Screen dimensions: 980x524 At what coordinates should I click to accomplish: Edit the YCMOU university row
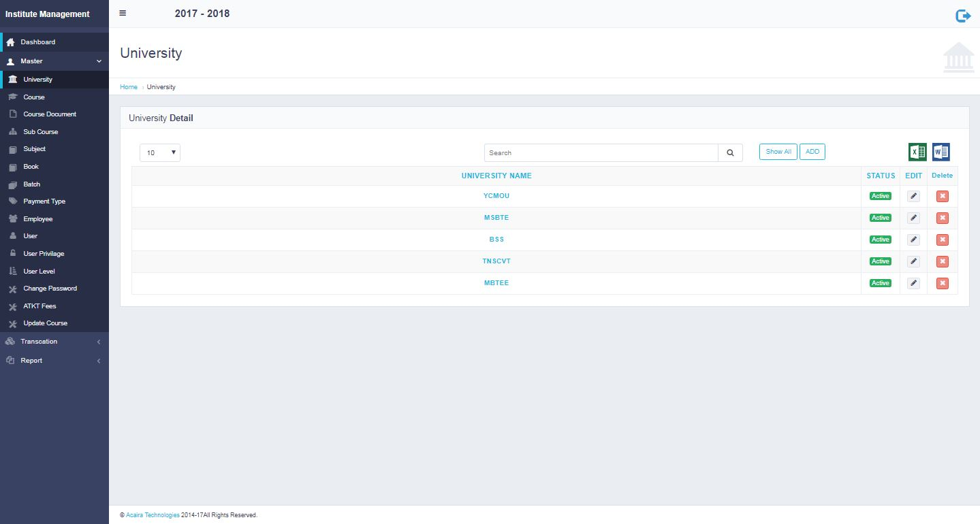913,196
